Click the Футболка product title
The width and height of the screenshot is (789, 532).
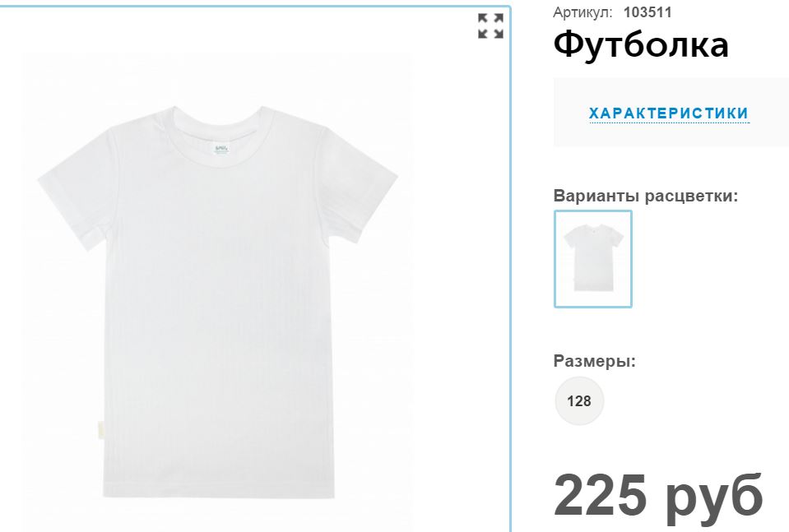(641, 45)
